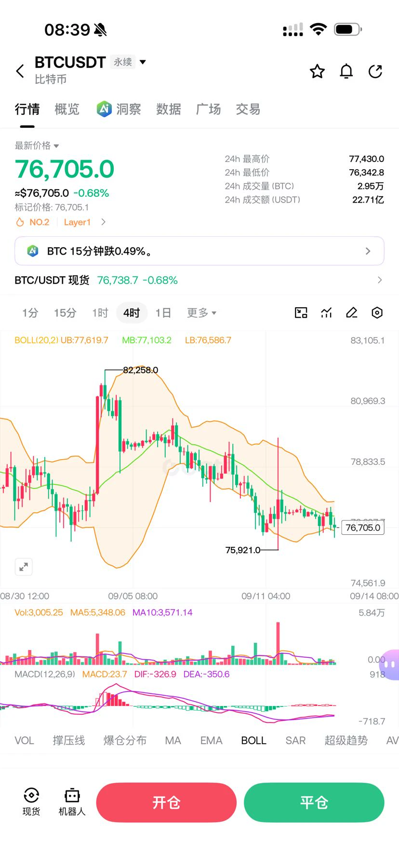Switch to 数据 tab
Viewport: 399px width, 868px height.
[x=169, y=109]
